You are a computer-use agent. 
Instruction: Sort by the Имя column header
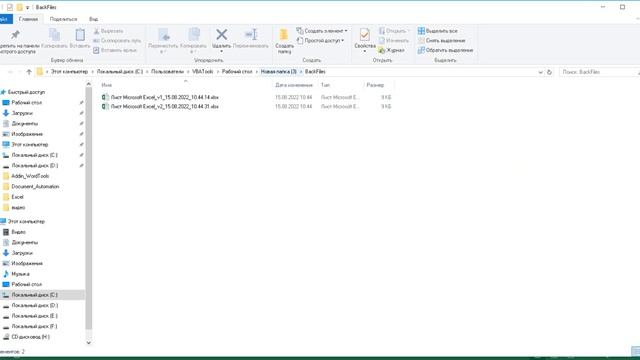coord(107,85)
